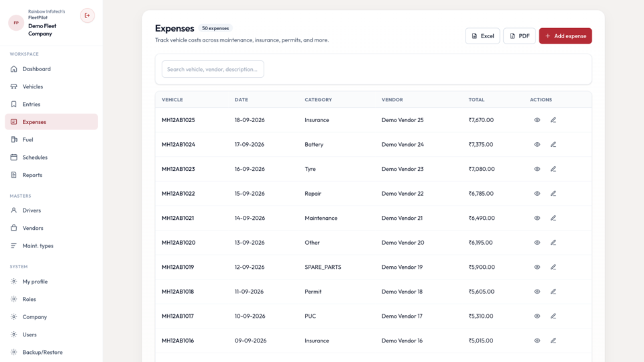This screenshot has height=362, width=644.
Task: View expense for MH12AB1020
Action: 537,243
